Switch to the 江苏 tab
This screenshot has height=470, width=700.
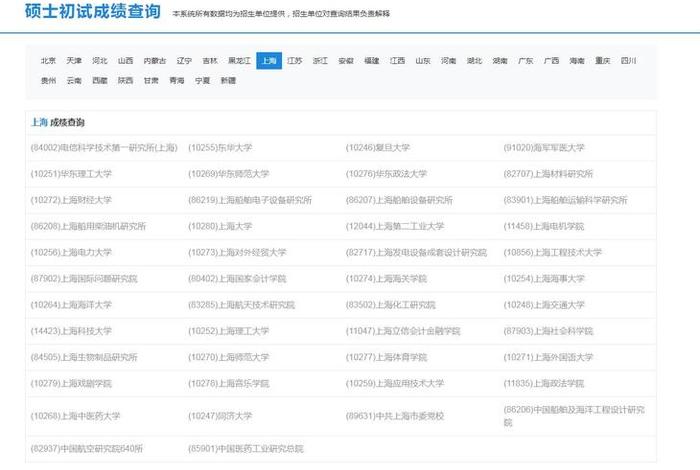point(295,61)
